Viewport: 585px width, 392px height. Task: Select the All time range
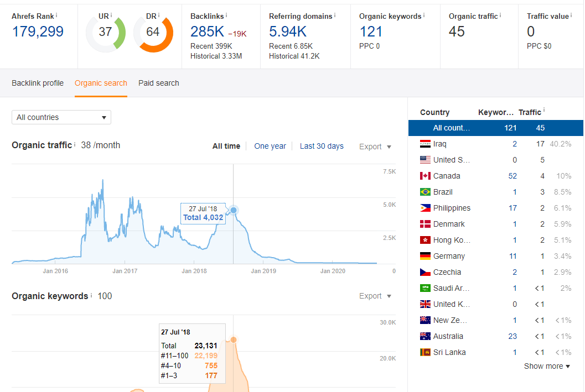coord(226,146)
